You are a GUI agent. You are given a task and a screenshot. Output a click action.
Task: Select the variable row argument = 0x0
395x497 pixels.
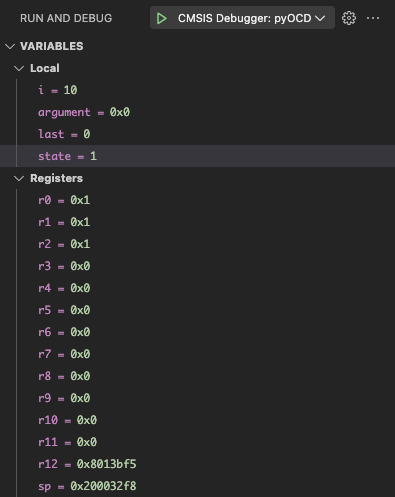coord(197,112)
